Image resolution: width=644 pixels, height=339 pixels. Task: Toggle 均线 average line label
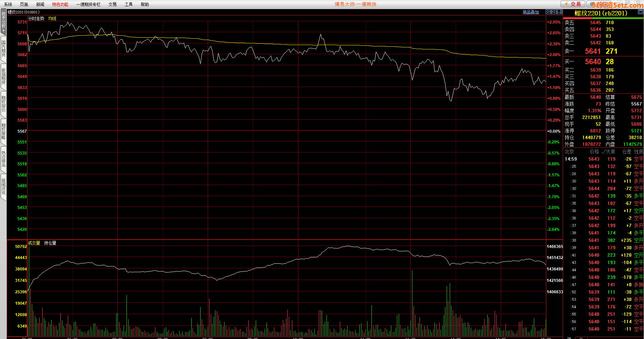pos(52,18)
